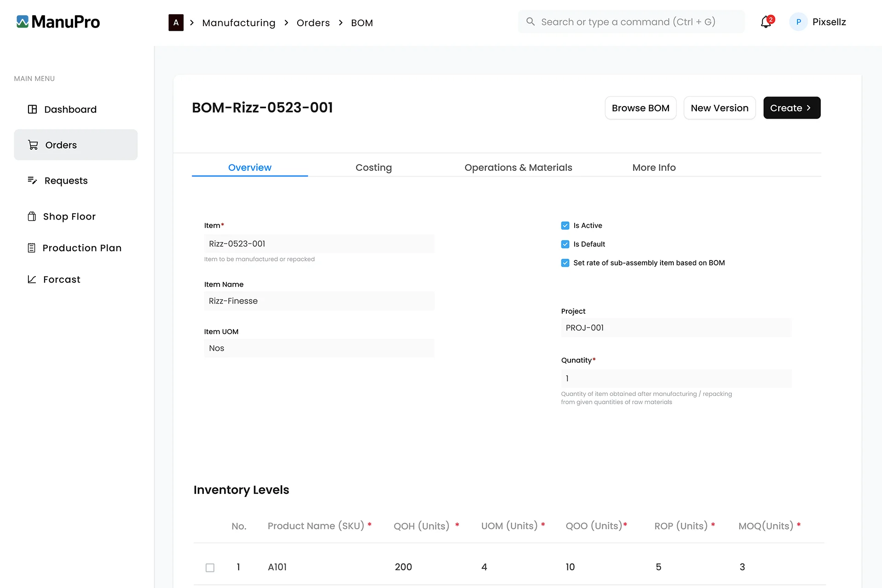Click the Production Plan clipboard icon
Screen dimensions: 882x588
pyautogui.click(x=31, y=248)
